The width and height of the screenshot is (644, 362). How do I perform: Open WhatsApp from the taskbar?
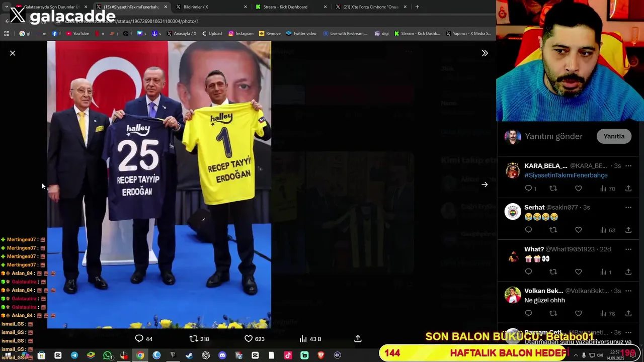(x=107, y=355)
